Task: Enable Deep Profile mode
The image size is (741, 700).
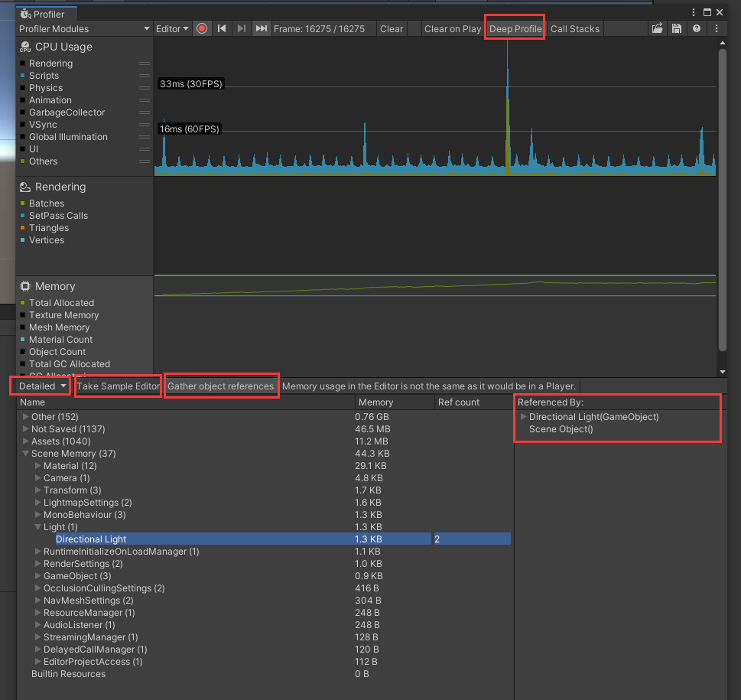Action: (514, 28)
